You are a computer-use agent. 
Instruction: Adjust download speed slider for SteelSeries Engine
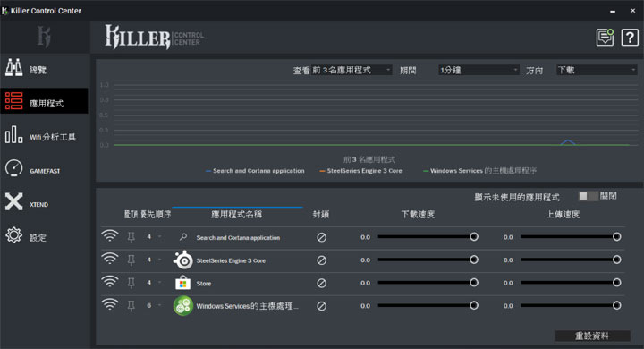tap(428, 260)
